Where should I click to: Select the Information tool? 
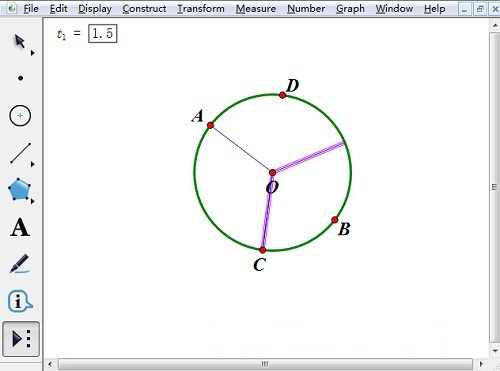pyautogui.click(x=20, y=301)
